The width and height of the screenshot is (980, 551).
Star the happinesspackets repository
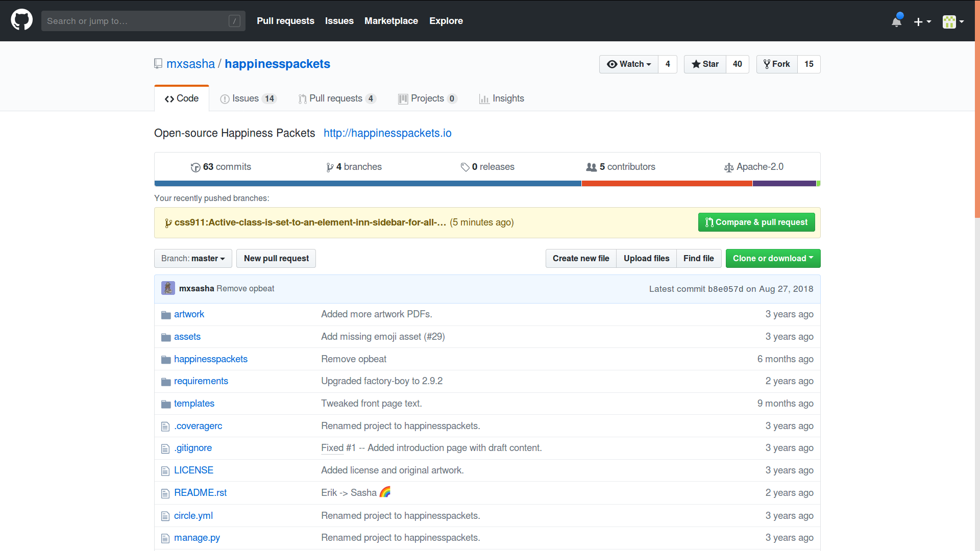[x=705, y=64]
